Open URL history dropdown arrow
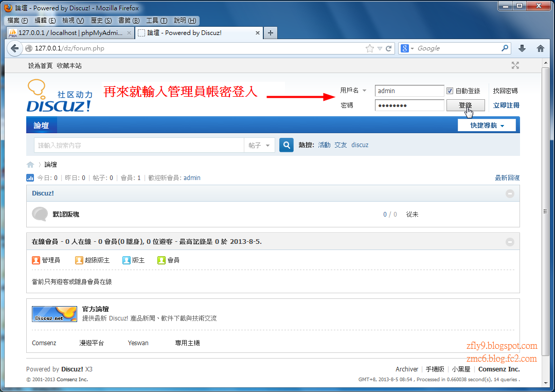The height and width of the screenshot is (392, 555). click(x=380, y=48)
